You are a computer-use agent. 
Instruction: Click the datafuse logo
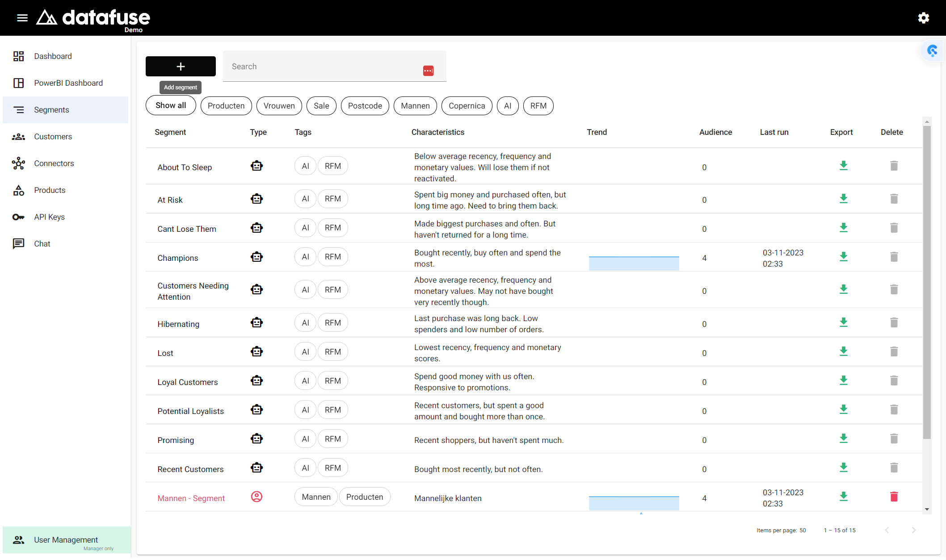pos(93,19)
